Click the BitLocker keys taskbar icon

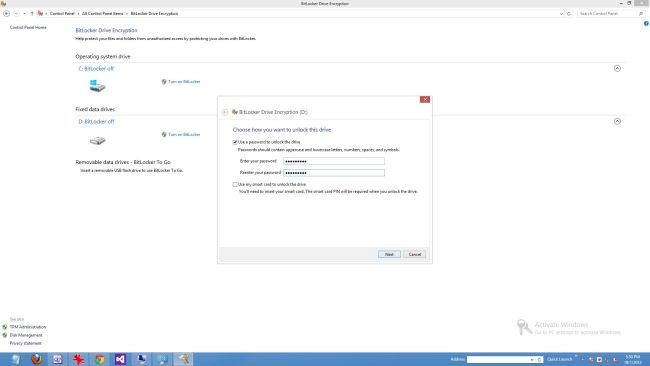click(x=183, y=359)
